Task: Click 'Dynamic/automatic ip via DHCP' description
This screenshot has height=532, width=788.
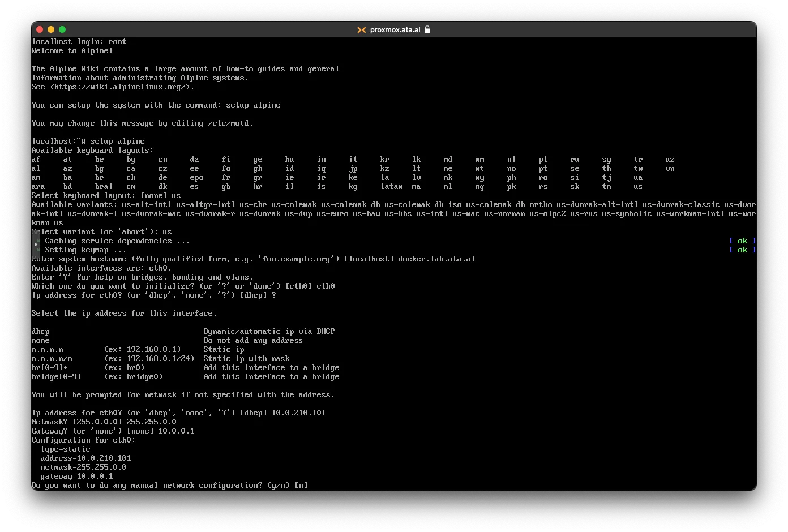Action: click(269, 332)
